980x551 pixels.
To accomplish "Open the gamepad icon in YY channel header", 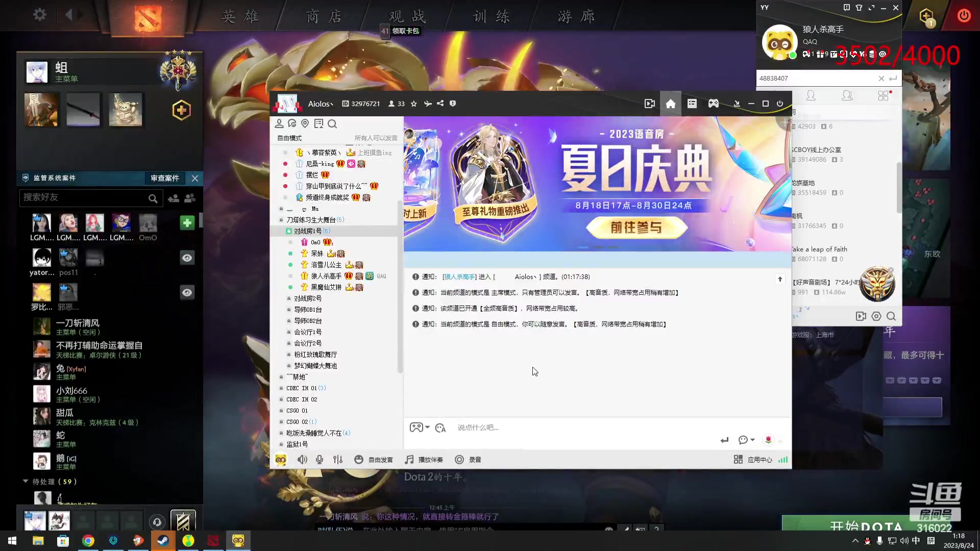I will click(x=713, y=104).
